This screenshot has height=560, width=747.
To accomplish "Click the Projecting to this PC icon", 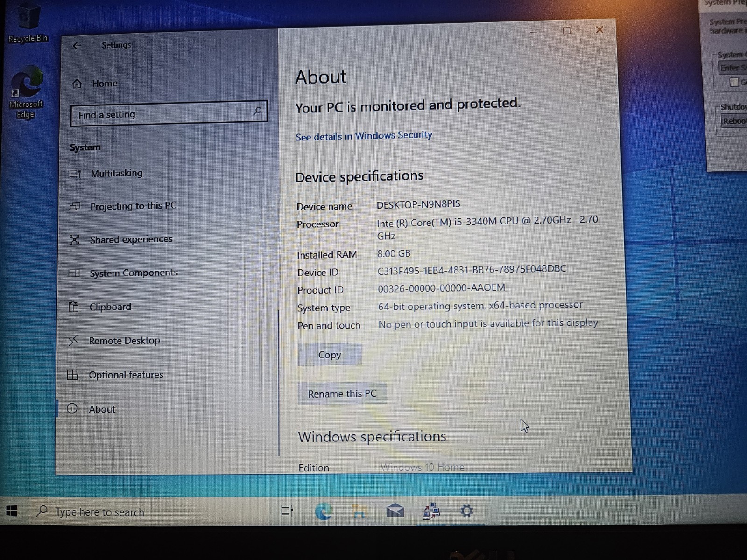I will point(75,206).
